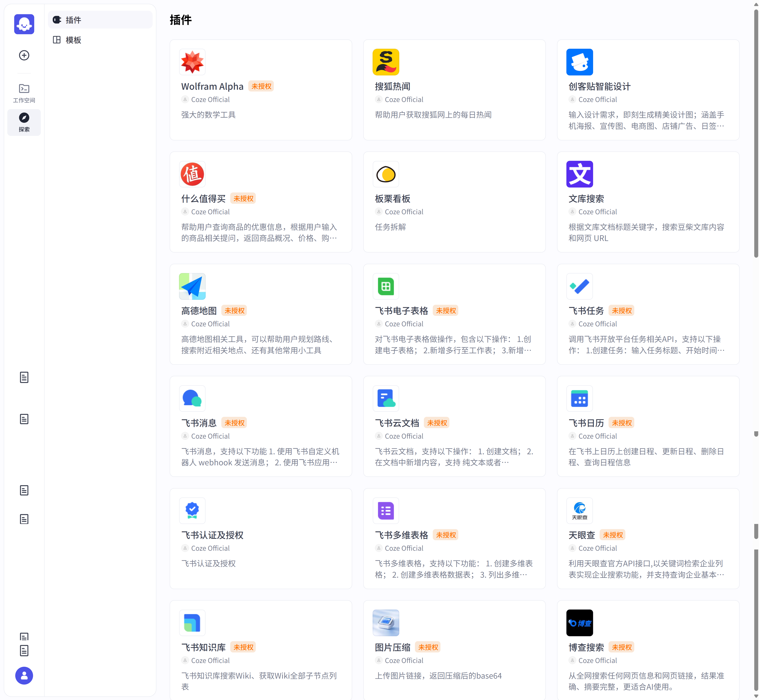Click the Coze logo at top left
This screenshot has height=700, width=759.
click(x=24, y=24)
